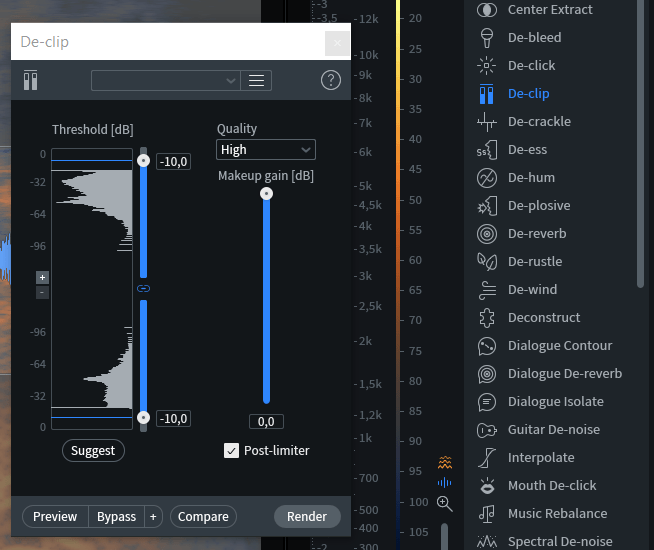
Task: Click the help question mark icon
Action: (x=331, y=80)
